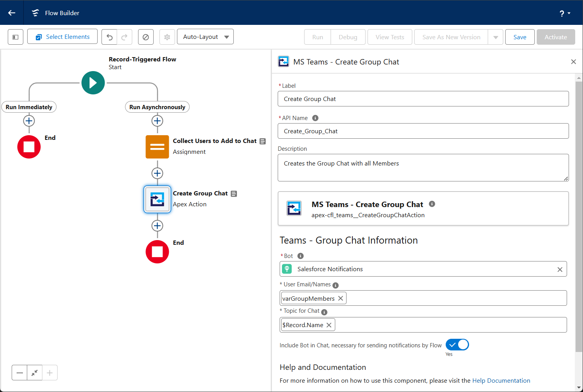
Task: Click the API Name input field
Action: [423, 131]
